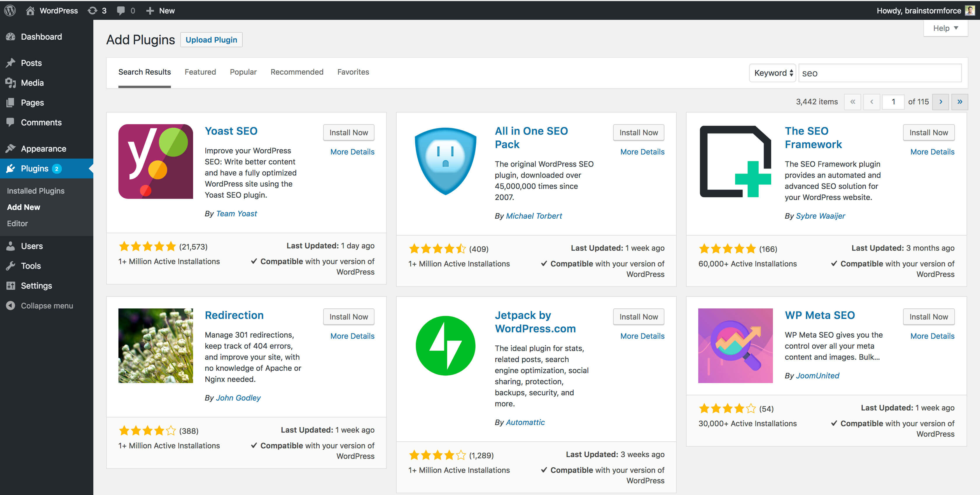Click the brainstormforce avatar in the top right

click(x=969, y=10)
